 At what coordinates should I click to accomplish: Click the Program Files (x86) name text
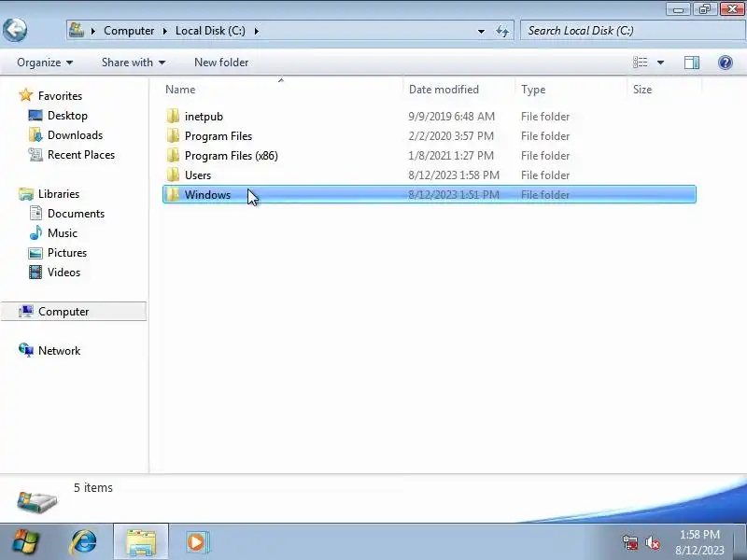(x=231, y=156)
